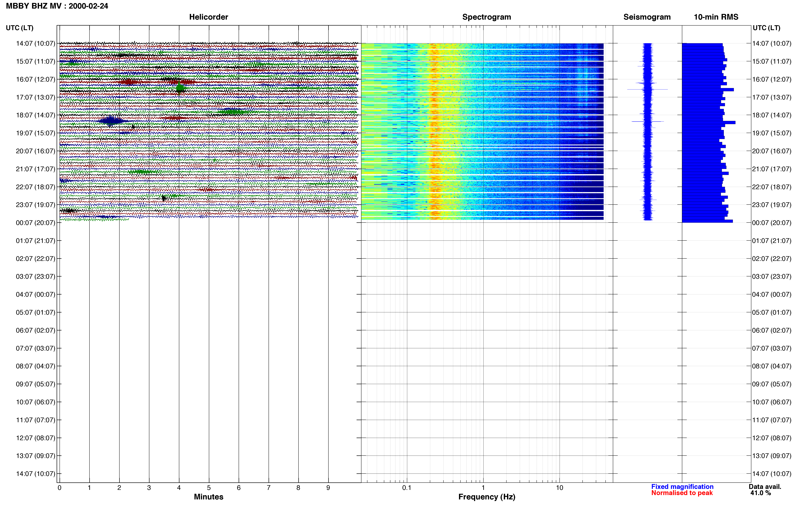
Task: Click left time label '15:07 (11:07)'
Action: tap(36, 61)
